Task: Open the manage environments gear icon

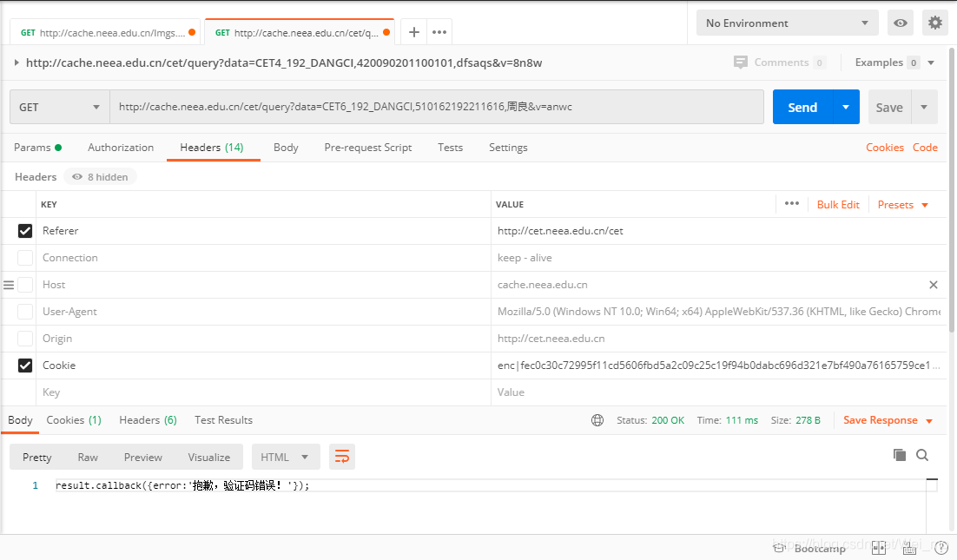Action: pos(935,23)
